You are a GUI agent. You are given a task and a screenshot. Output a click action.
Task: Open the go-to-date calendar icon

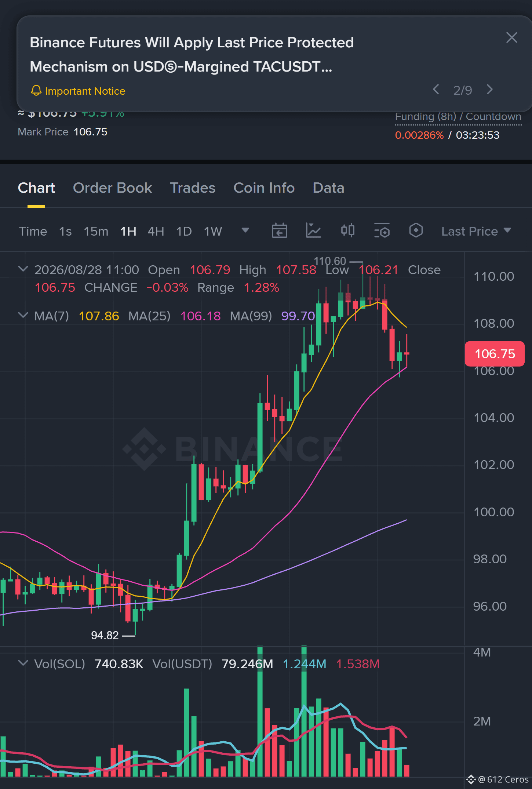279,230
